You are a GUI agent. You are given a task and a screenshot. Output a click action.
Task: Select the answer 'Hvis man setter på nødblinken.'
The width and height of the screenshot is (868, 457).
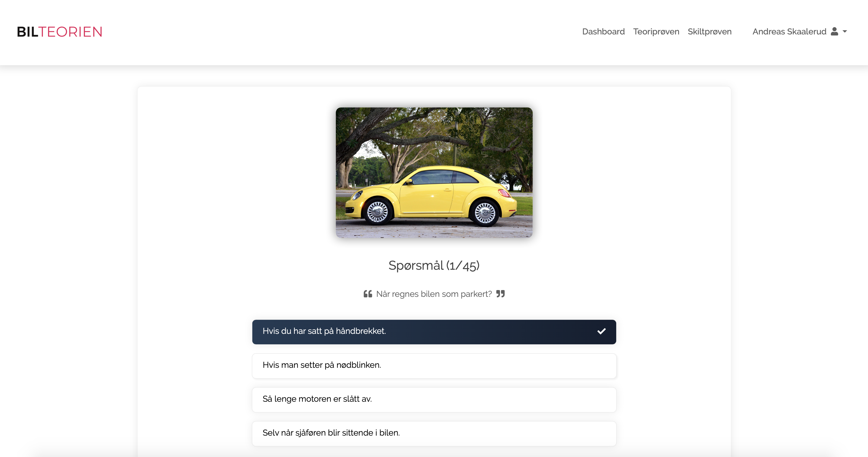(434, 366)
